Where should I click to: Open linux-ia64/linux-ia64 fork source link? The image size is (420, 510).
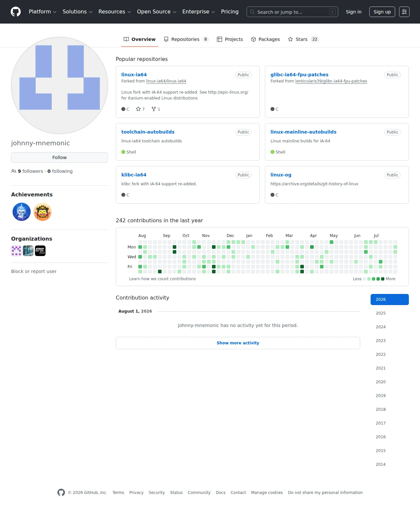[166, 81]
